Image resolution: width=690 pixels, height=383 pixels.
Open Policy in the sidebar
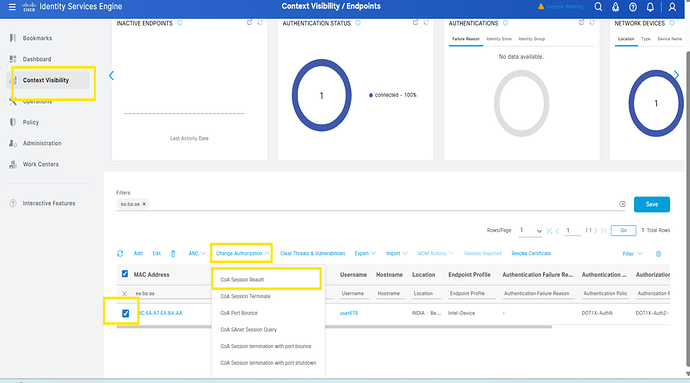[31, 122]
